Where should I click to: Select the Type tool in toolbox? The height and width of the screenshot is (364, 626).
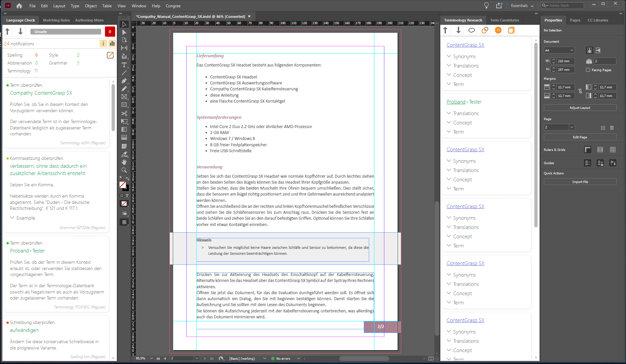pyautogui.click(x=124, y=65)
